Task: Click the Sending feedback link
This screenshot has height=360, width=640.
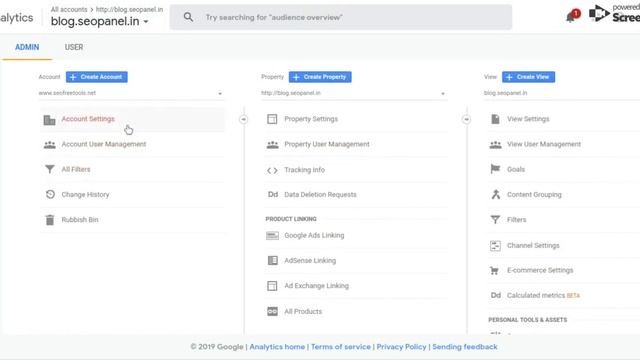Action: (x=465, y=347)
